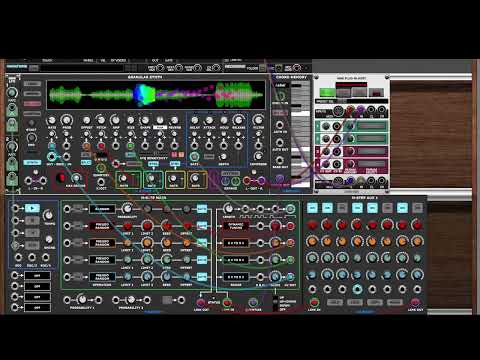Turn the red LIMIT 2 knob

point(147,226)
